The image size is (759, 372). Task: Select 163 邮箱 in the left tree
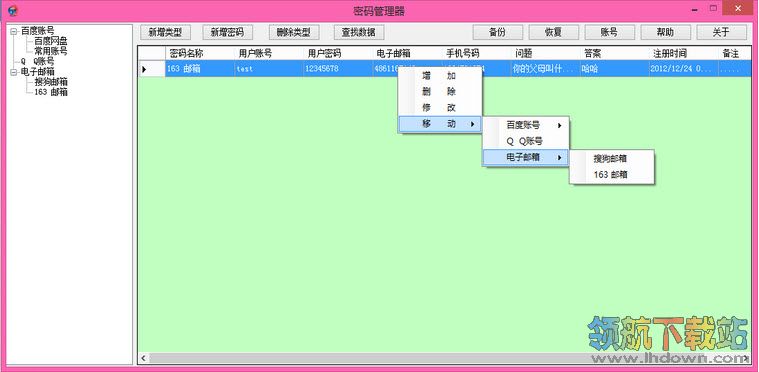50,92
